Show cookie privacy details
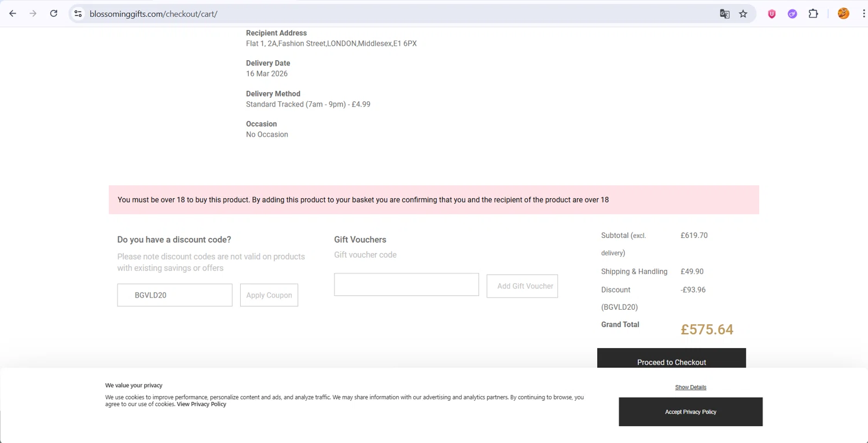 690,387
